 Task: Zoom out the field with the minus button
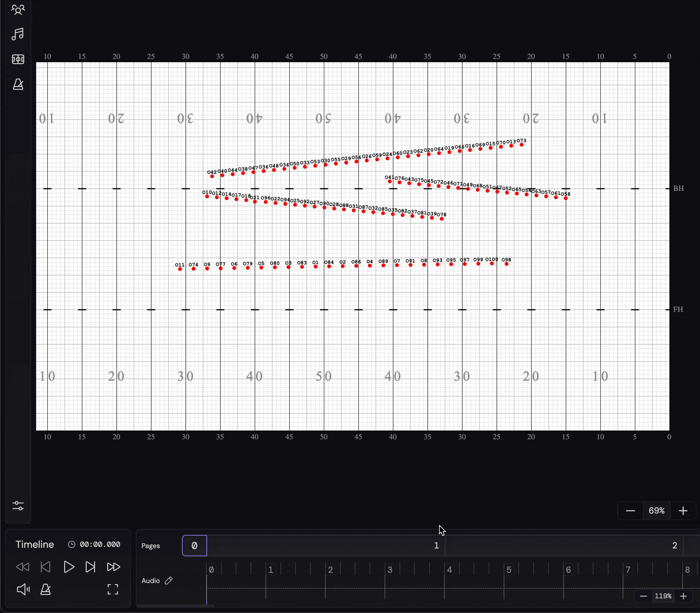click(630, 511)
